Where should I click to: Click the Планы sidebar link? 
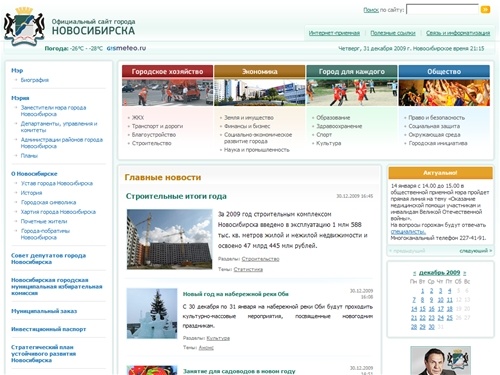(29, 156)
